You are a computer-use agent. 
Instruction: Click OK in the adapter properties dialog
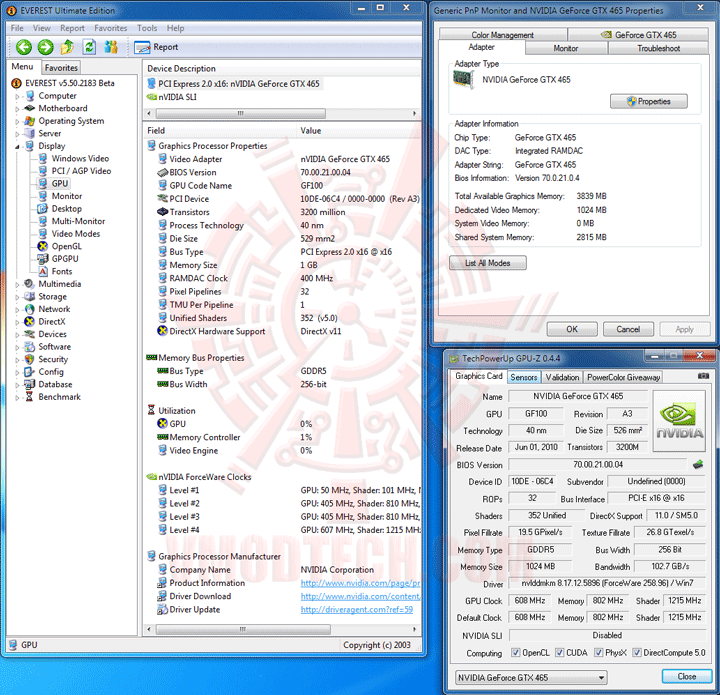(572, 329)
